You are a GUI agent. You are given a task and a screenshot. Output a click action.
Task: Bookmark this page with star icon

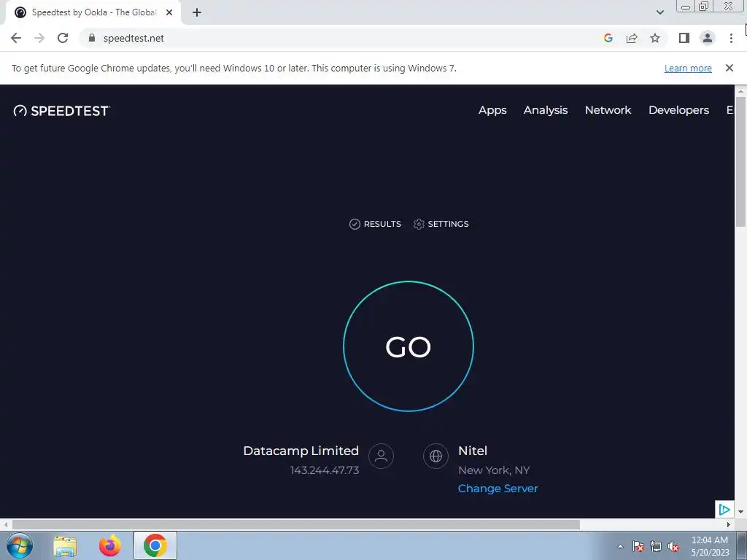click(655, 38)
